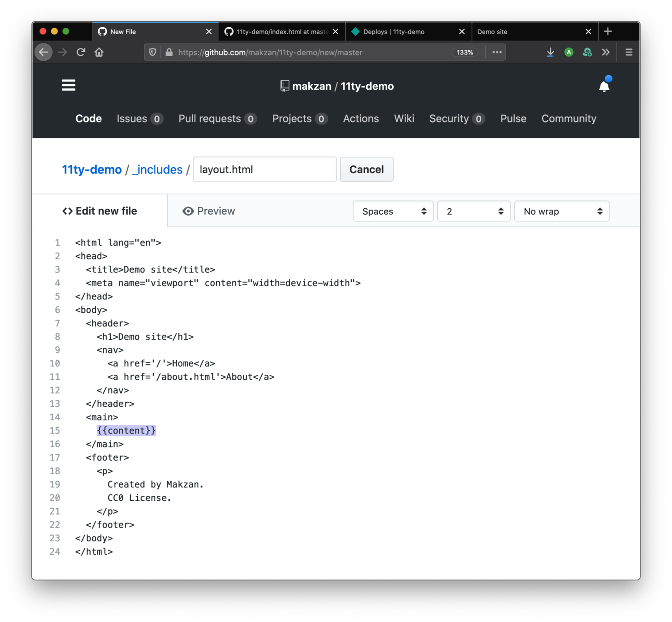Close the Deploys tab
The width and height of the screenshot is (672, 622).
click(x=462, y=31)
